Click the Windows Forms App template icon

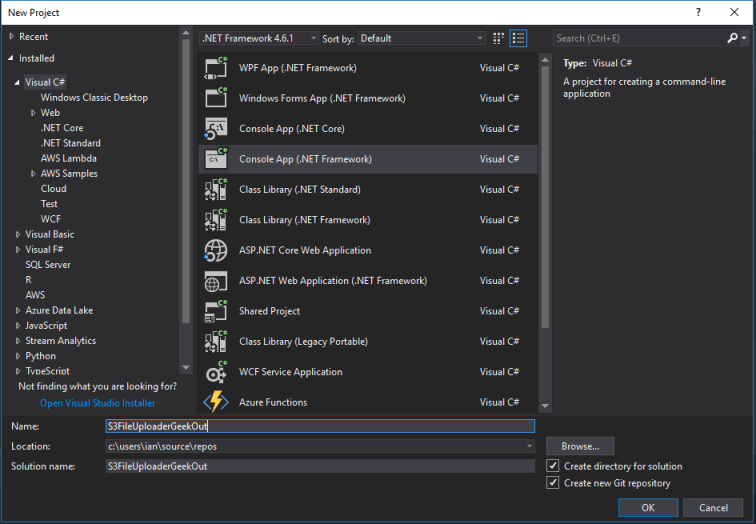tap(216, 98)
